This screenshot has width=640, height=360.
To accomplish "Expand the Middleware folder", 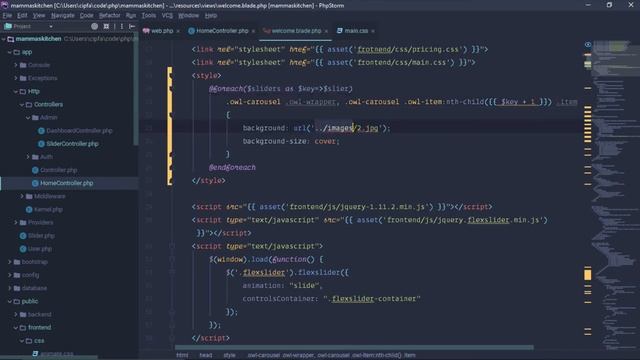I will tap(22, 196).
